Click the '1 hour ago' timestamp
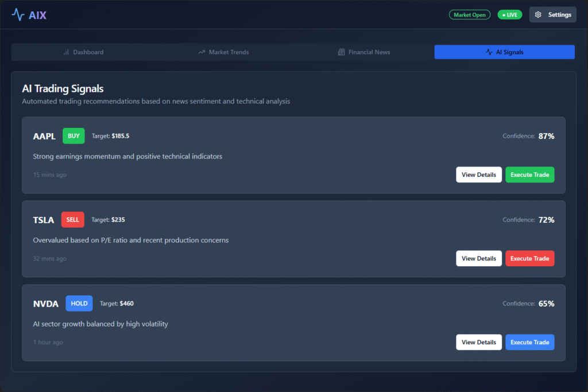 click(48, 342)
